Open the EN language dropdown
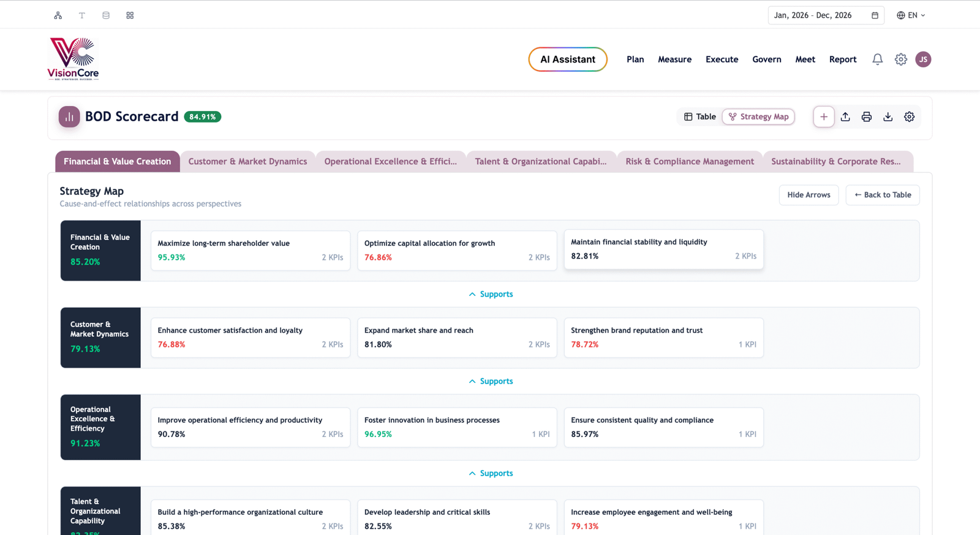 [911, 15]
